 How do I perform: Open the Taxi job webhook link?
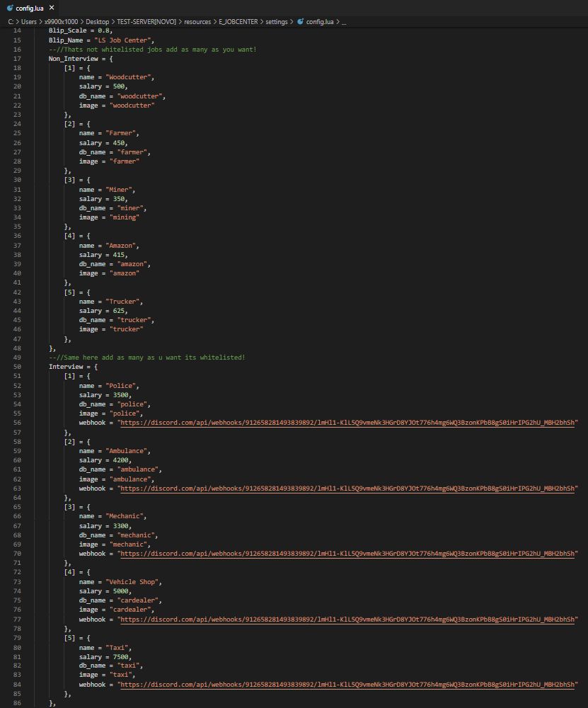347,685
